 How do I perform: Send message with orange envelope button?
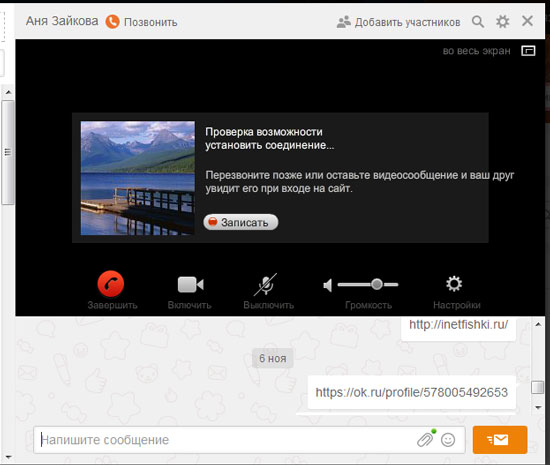(500, 440)
